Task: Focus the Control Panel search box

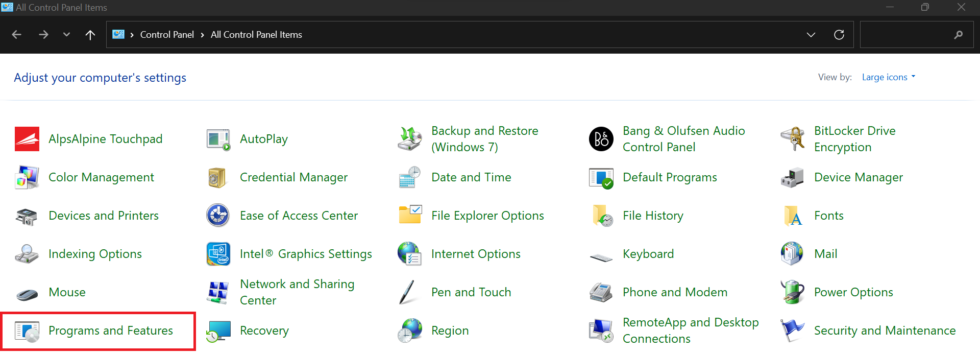Action: click(917, 35)
